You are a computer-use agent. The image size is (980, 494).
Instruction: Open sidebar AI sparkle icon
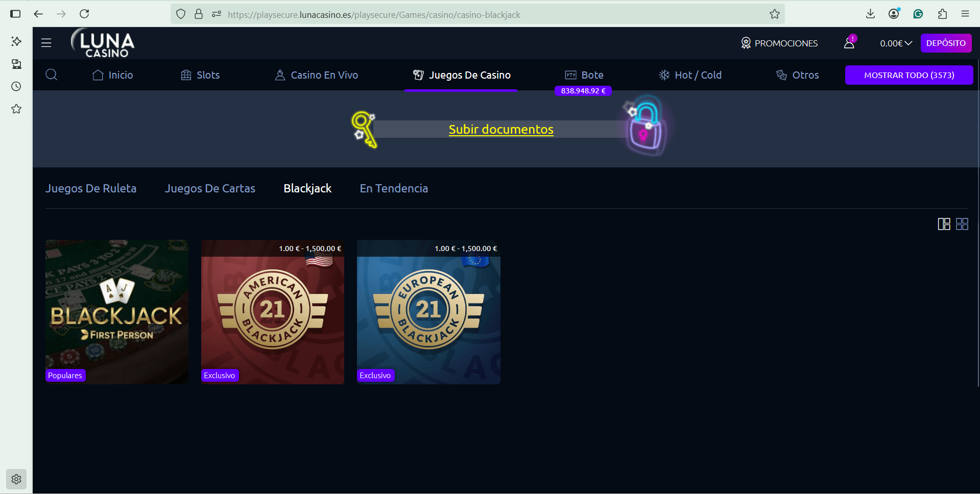pos(16,41)
